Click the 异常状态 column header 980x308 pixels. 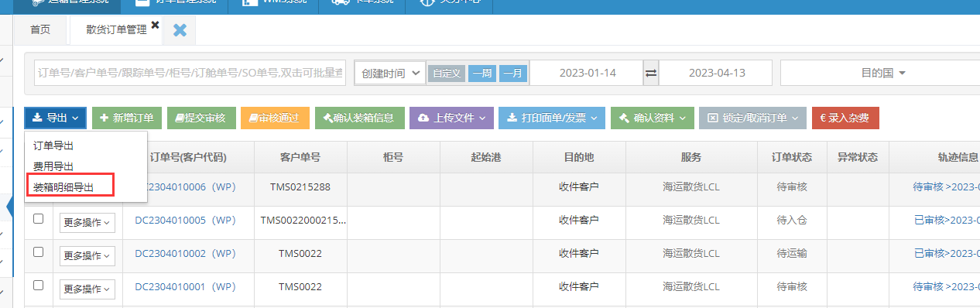858,157
